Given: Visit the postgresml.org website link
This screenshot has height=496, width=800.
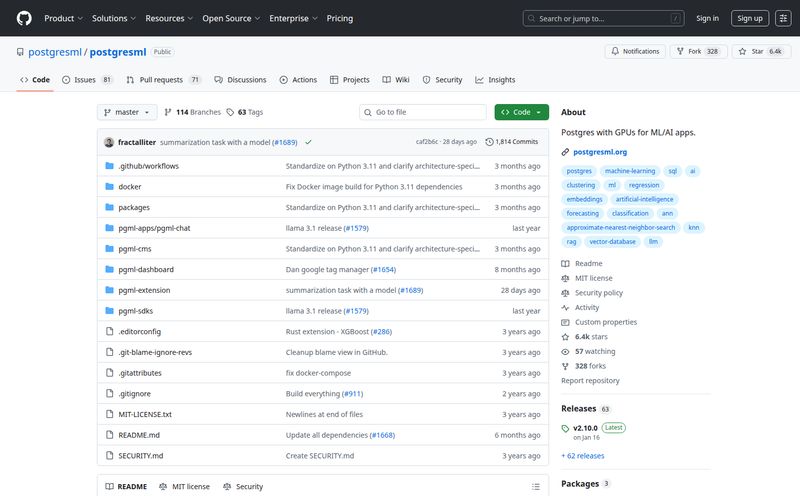Looking at the screenshot, I should pos(600,152).
